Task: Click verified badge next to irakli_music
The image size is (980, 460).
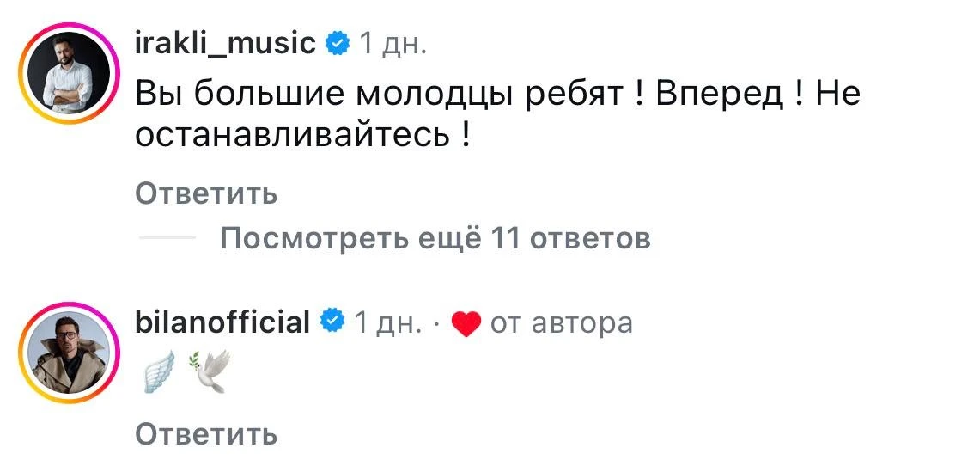Action: [337, 43]
